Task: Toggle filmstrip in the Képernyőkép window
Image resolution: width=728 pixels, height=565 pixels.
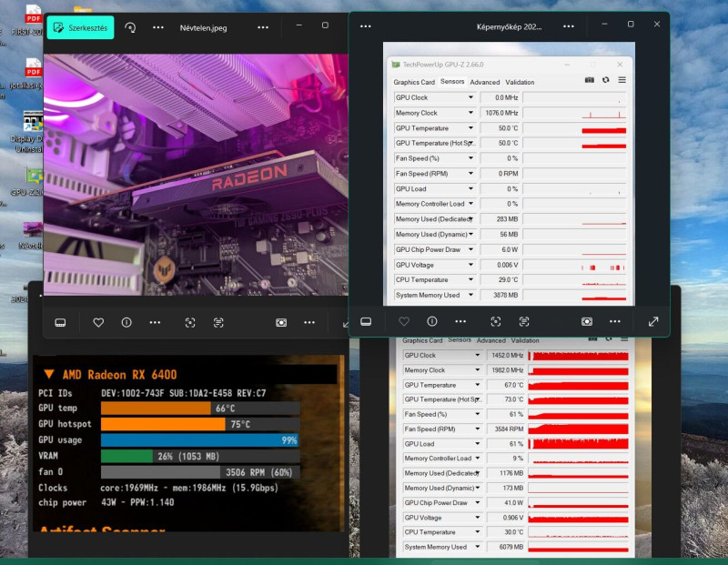Action: point(366,322)
